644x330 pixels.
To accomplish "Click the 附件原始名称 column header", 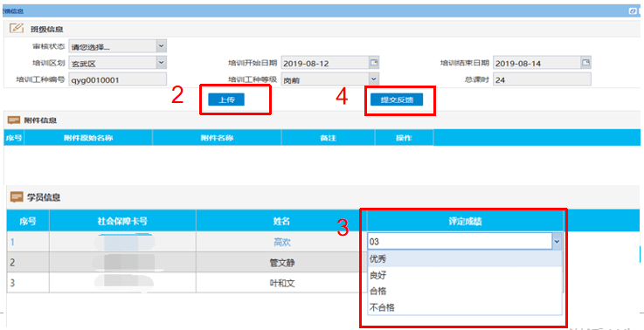I will click(x=88, y=138).
